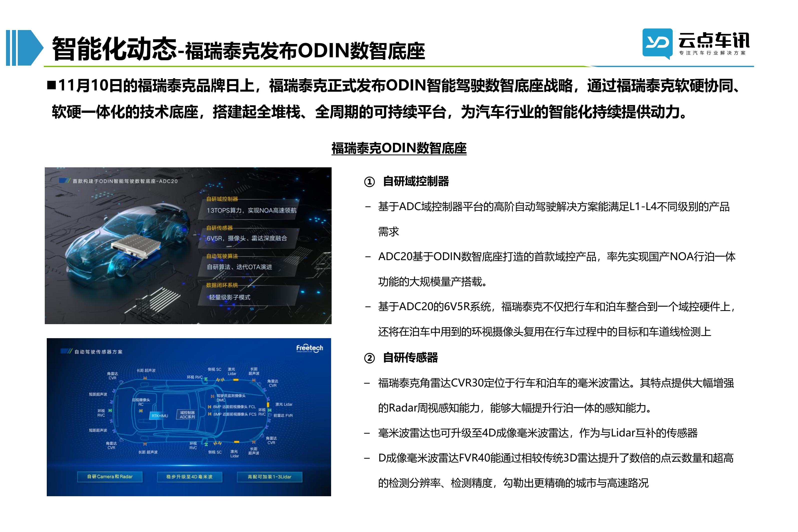Click the underlined heading 福瑞泰克ODIN数智底座
The height and width of the screenshot is (532, 798).
pyautogui.click(x=399, y=148)
